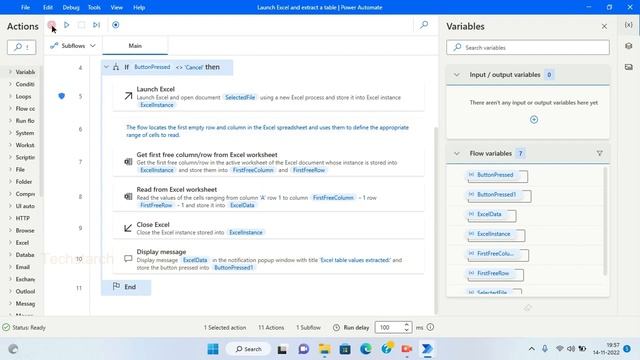
Task: Click the Save flow icon in toolbar
Action: tap(51, 25)
